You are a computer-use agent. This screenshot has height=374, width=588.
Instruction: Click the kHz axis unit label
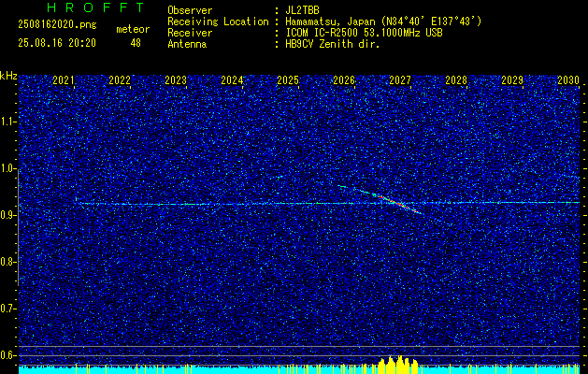click(x=8, y=76)
